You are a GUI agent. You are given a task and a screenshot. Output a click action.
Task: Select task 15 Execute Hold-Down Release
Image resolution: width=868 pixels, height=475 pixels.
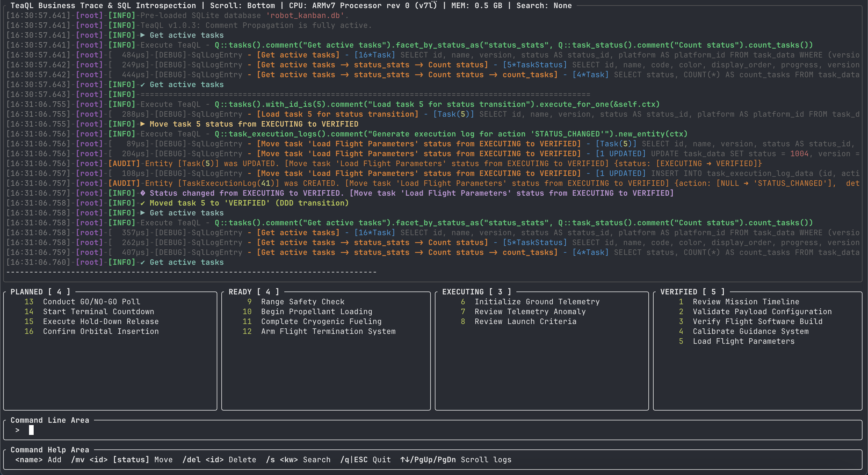click(91, 321)
